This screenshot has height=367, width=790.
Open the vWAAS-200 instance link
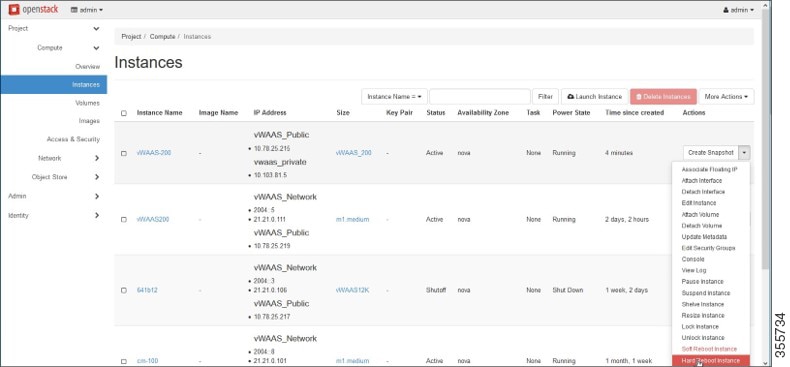pyautogui.click(x=153, y=153)
